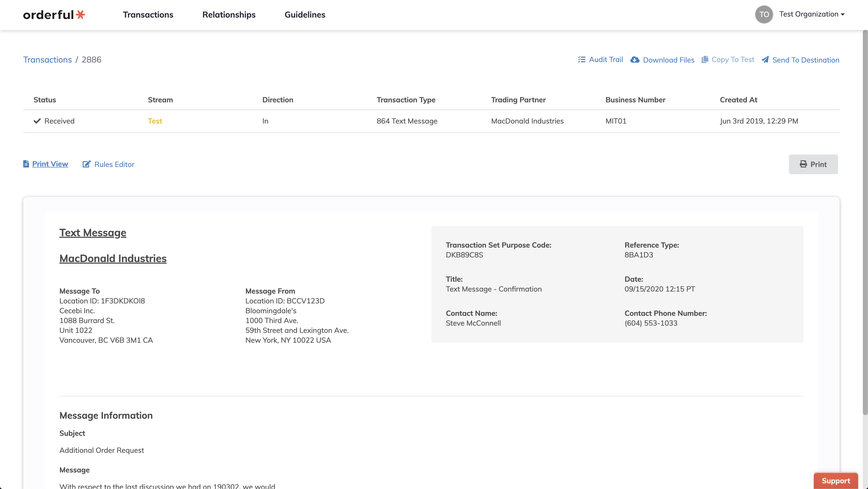This screenshot has height=489, width=868.
Task: Click the Transaction Type column header
Action: [x=406, y=100]
